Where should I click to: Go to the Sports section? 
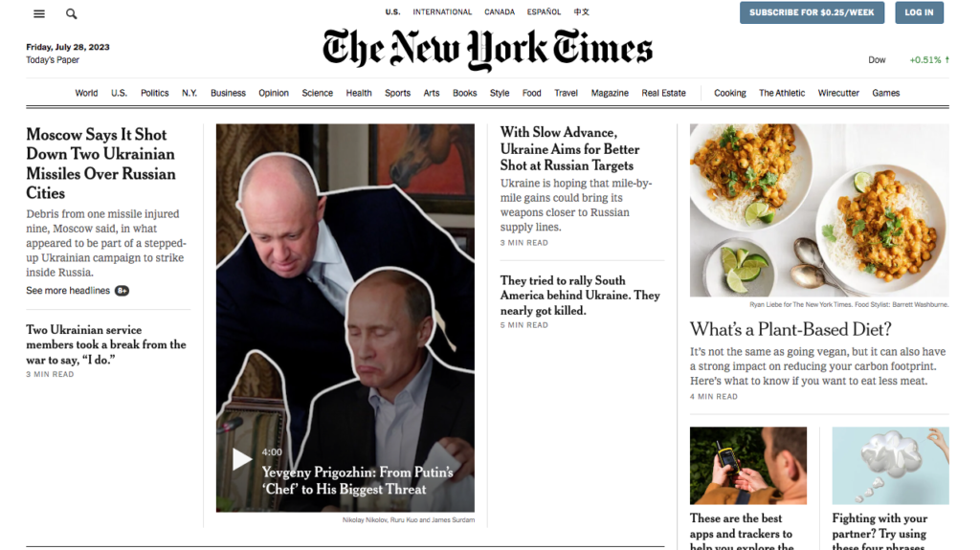pyautogui.click(x=397, y=93)
